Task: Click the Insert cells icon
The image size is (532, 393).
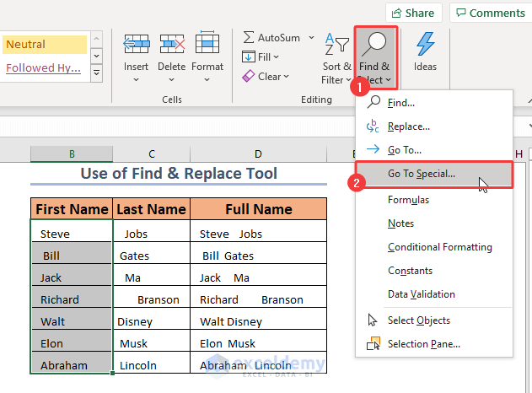Action: click(136, 46)
